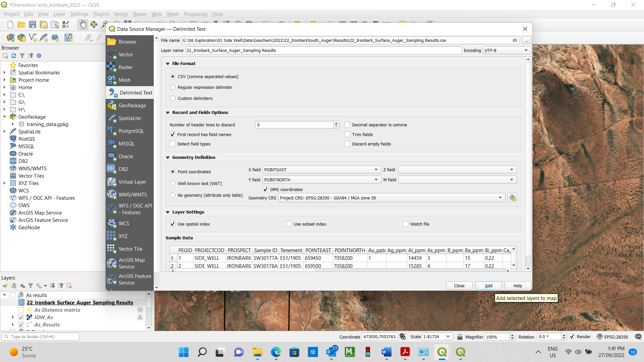This screenshot has width=644, height=362.
Task: Check Decimal separator is comma
Action: click(347, 124)
